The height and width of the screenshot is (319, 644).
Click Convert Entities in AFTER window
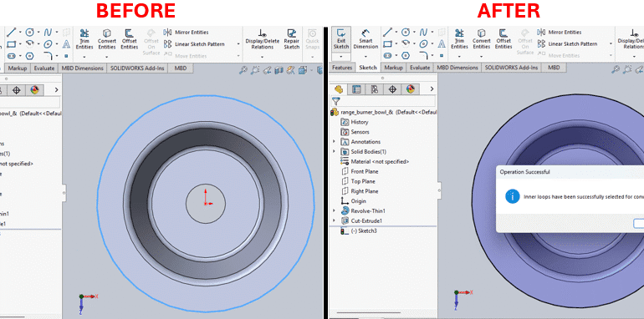(x=482, y=38)
